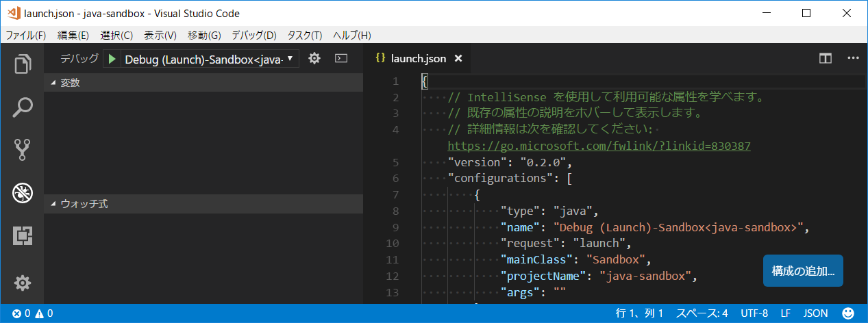This screenshot has width=868, height=323.
Task: Click cursor position 行 1、列 1
Action: pyautogui.click(x=639, y=314)
